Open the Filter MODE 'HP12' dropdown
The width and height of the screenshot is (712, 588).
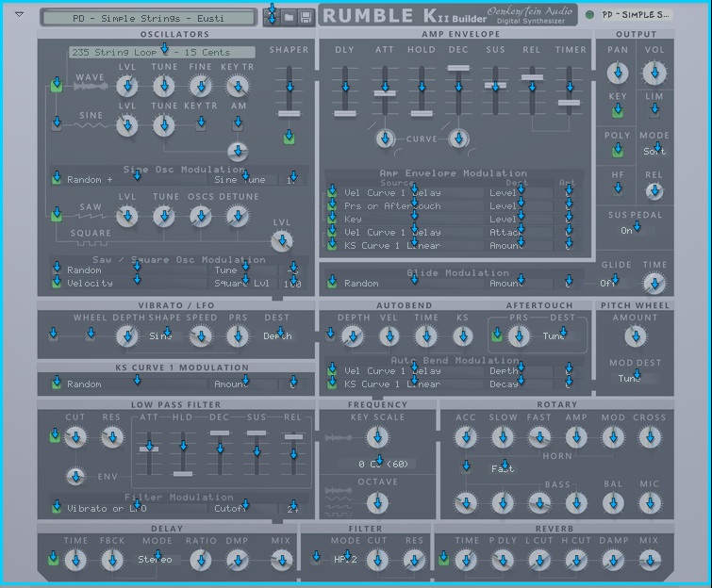coord(345,559)
